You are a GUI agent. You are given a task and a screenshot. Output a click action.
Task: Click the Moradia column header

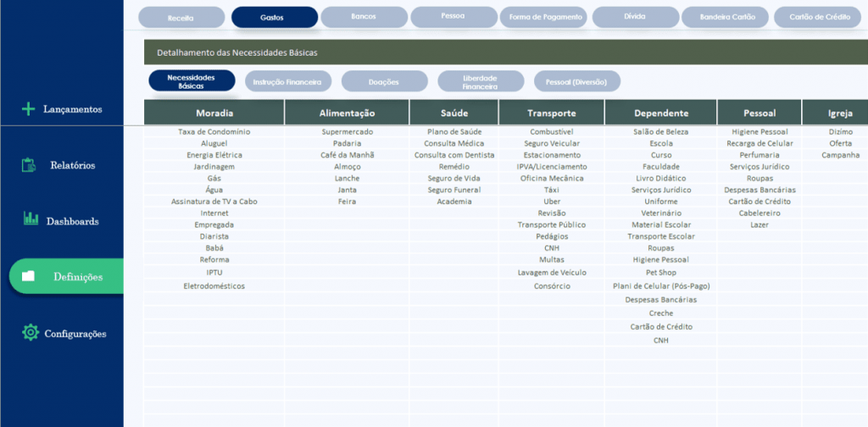click(214, 113)
